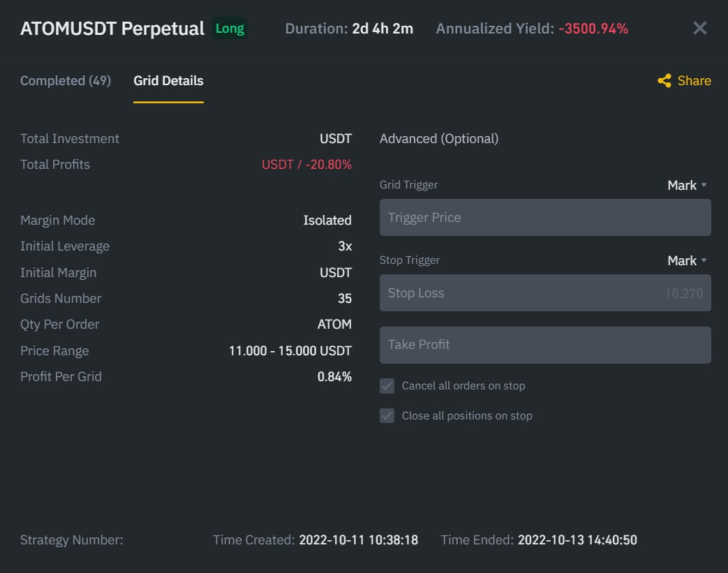The height and width of the screenshot is (573, 728).
Task: Open the Grid Trigger Mark dropdown
Action: (687, 185)
